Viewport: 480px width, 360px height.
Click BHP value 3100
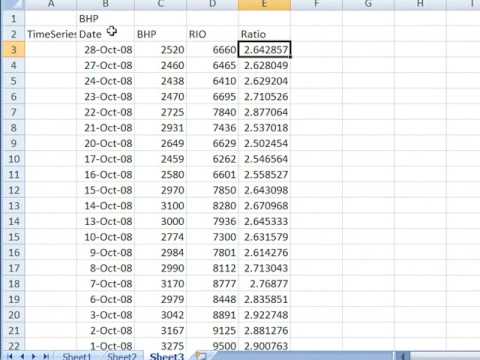160,206
